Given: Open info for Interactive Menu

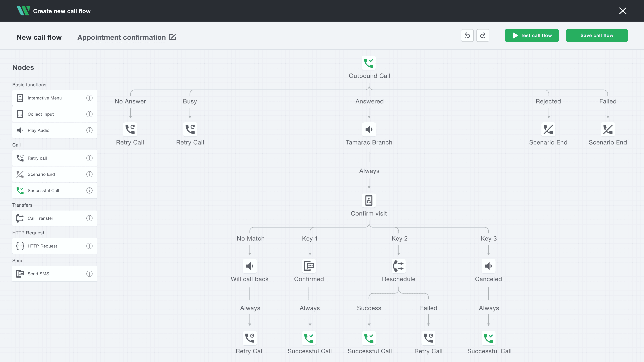Looking at the screenshot, I should tap(89, 98).
